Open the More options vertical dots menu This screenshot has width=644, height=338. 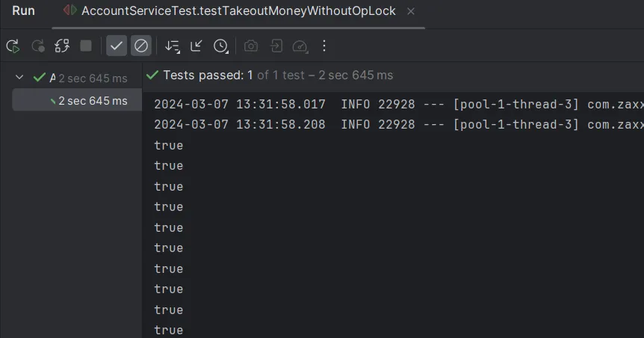pos(324,46)
